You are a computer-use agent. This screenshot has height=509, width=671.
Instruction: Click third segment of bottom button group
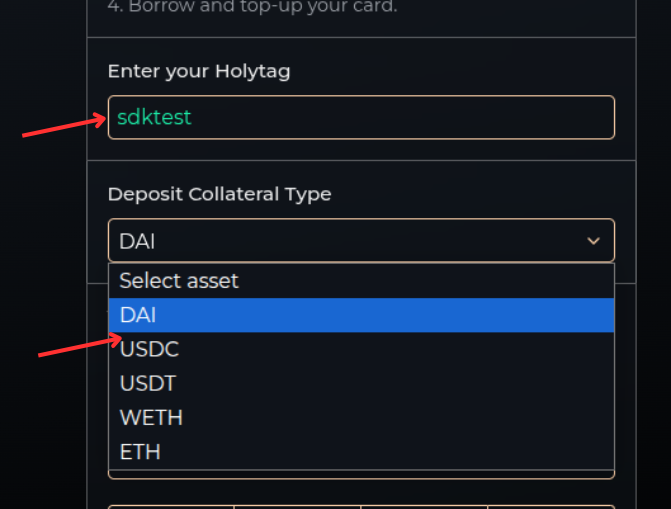(x=424, y=507)
